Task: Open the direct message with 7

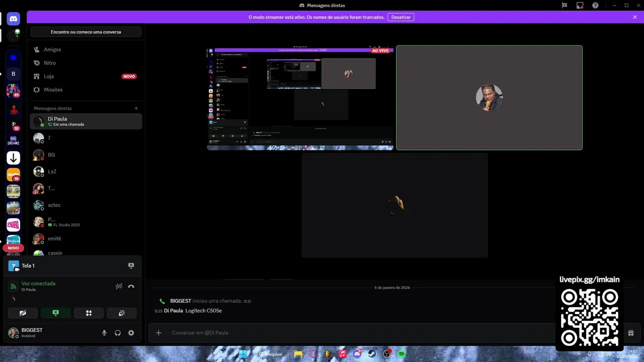Action: [86, 138]
